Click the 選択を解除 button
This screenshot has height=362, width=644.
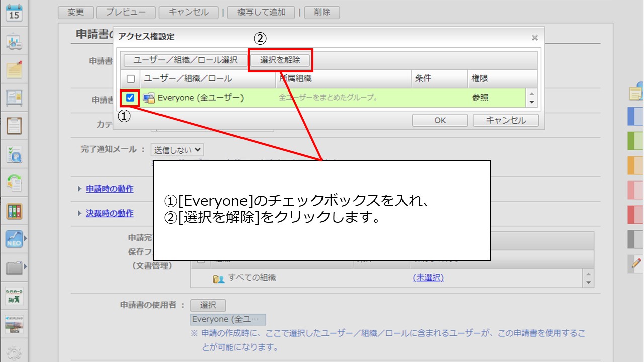280,60
